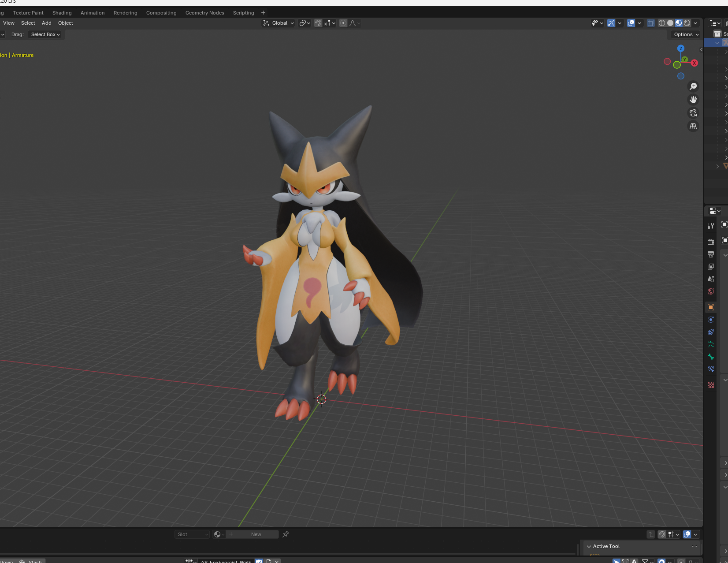Switch to Solid viewport shading
The image size is (728, 563).
pyautogui.click(x=670, y=23)
